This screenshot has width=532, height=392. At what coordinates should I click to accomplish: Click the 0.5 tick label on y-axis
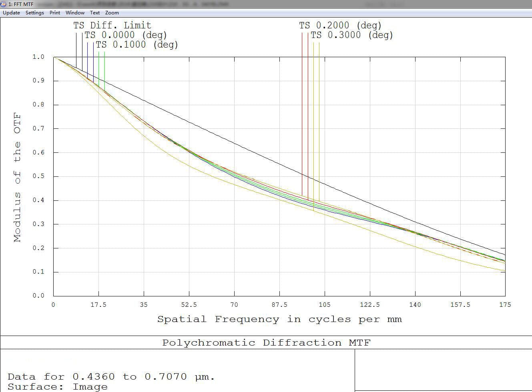pyautogui.click(x=38, y=176)
